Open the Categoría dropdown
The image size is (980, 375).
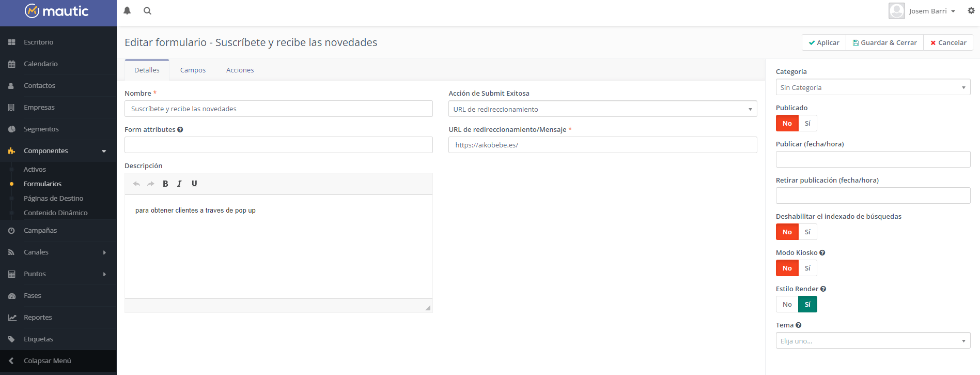pyautogui.click(x=873, y=87)
